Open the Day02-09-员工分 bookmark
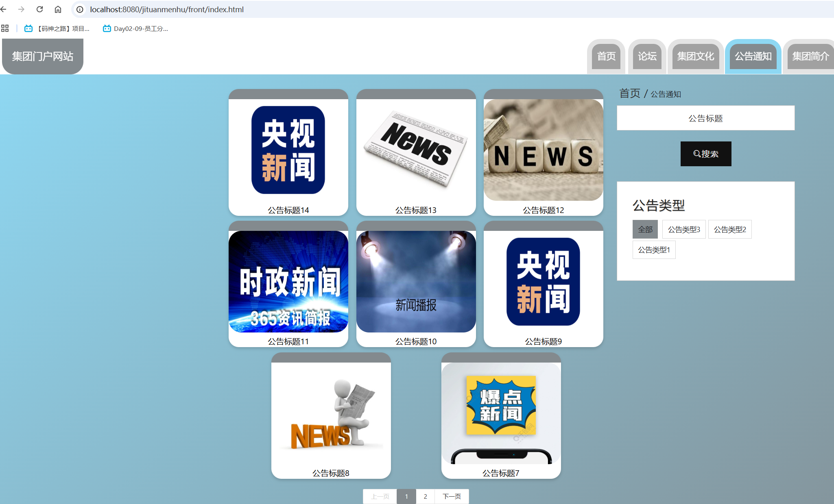834x504 pixels. pyautogui.click(x=135, y=28)
